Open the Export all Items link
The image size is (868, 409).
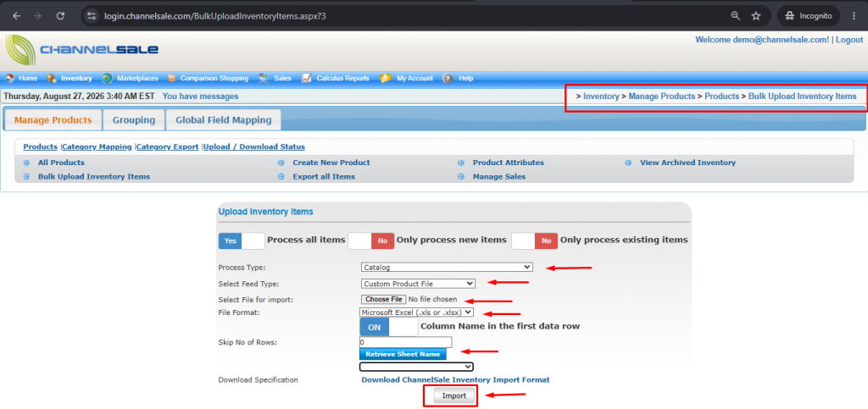tap(324, 177)
